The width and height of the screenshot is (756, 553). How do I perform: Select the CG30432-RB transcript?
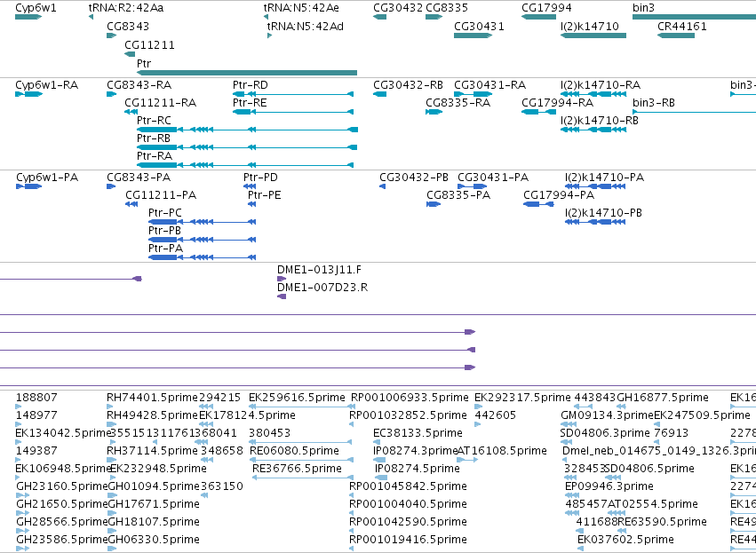click(x=379, y=94)
